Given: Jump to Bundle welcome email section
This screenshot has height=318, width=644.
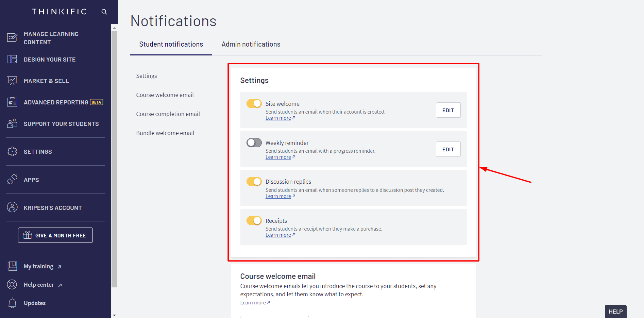Looking at the screenshot, I should coord(165,133).
